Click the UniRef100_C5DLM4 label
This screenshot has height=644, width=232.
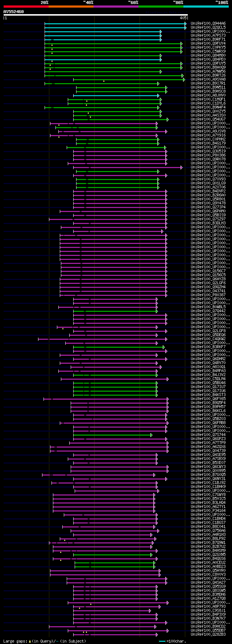[208, 379]
